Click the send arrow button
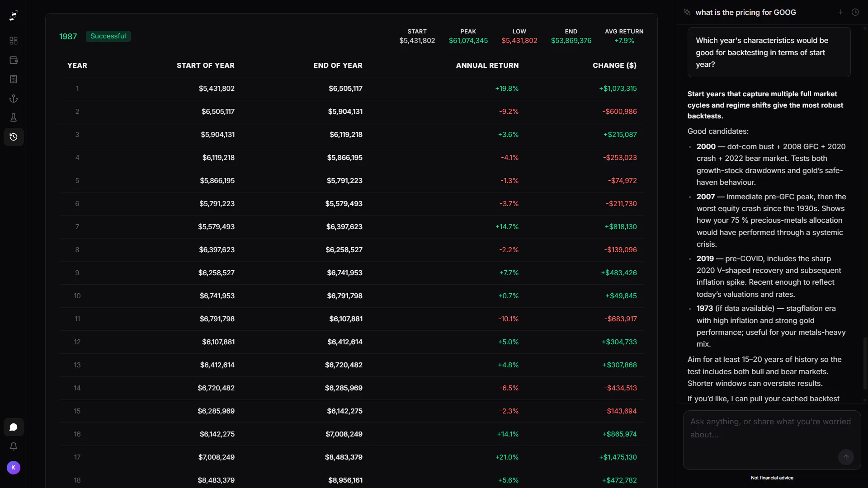The width and height of the screenshot is (868, 488). (846, 457)
